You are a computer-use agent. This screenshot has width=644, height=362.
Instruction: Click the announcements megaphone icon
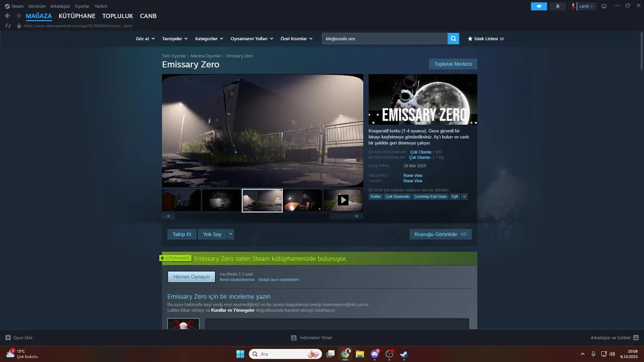539,6
